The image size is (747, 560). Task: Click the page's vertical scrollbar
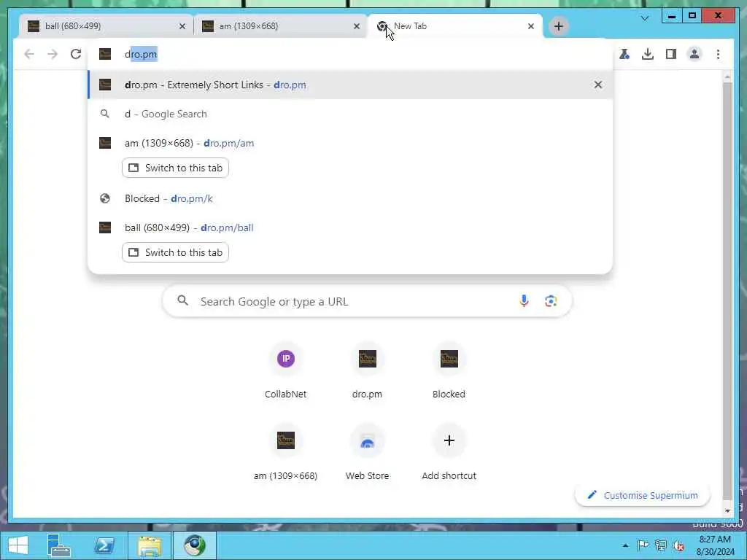coord(727,291)
